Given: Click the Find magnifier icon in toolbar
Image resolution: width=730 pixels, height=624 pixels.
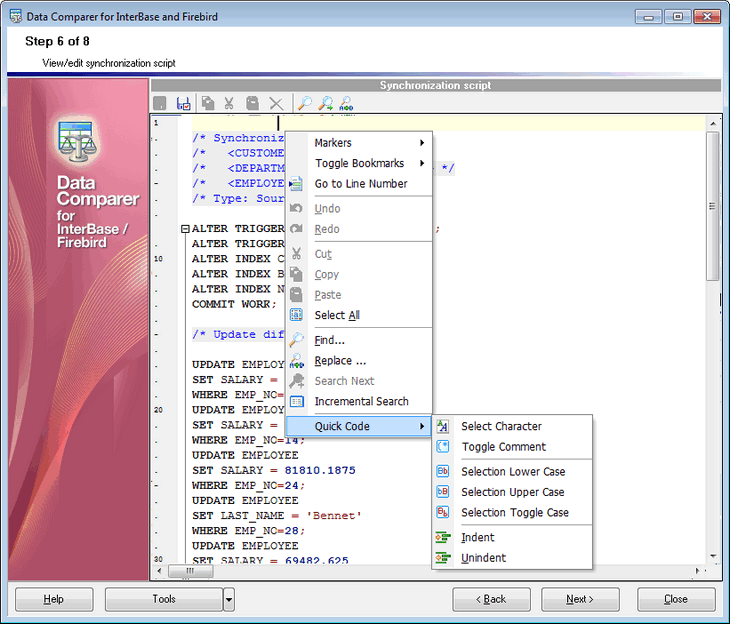Looking at the screenshot, I should (x=305, y=103).
